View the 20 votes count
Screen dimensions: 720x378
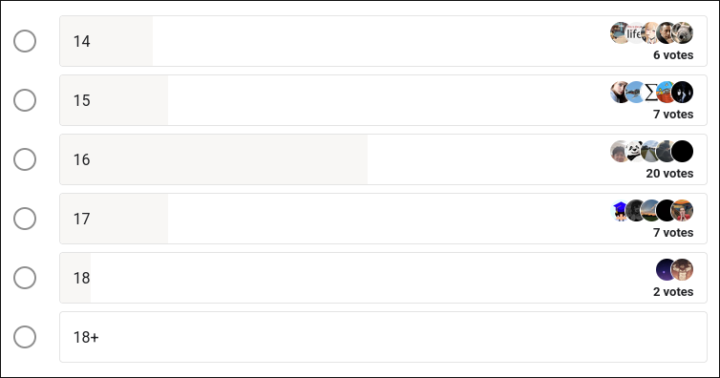[669, 174]
